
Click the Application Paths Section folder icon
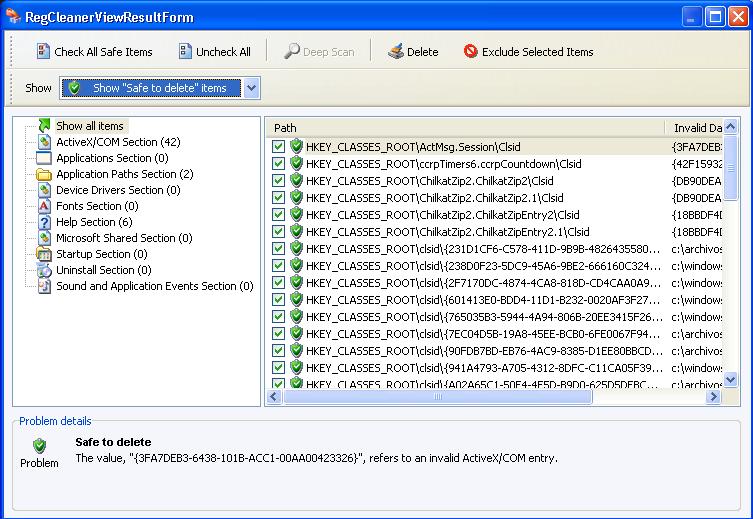[44, 174]
